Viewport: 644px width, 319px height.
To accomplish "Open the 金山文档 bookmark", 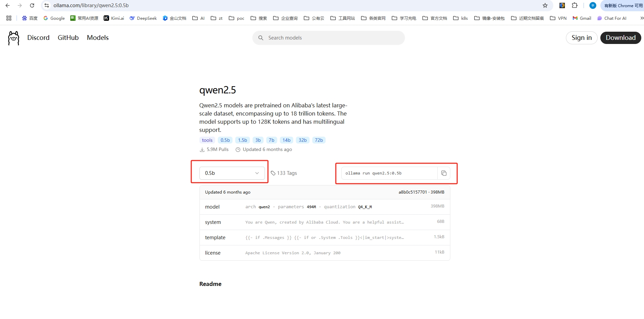I will click(174, 18).
